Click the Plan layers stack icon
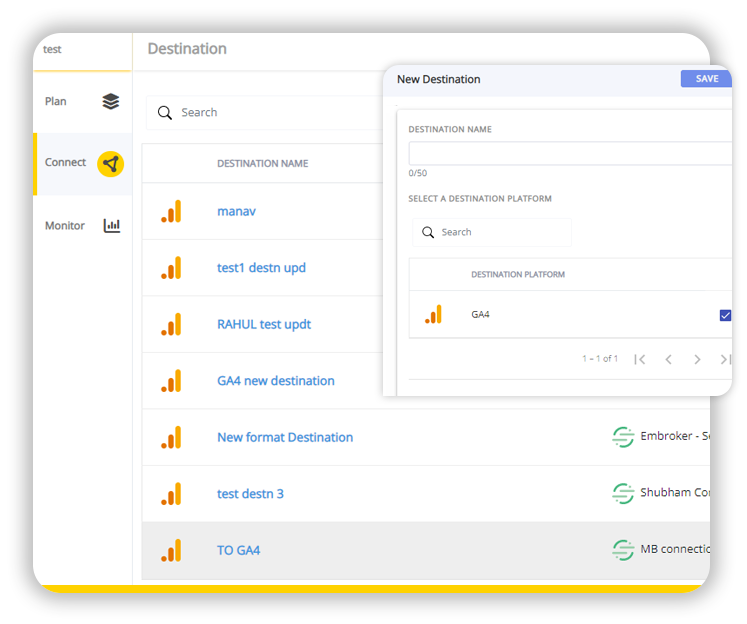 pyautogui.click(x=111, y=101)
